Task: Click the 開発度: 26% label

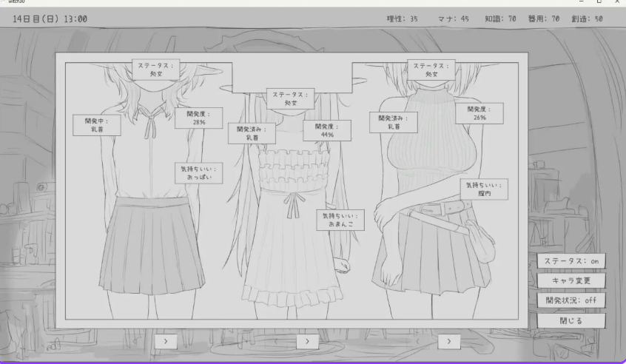Action: click(479, 113)
